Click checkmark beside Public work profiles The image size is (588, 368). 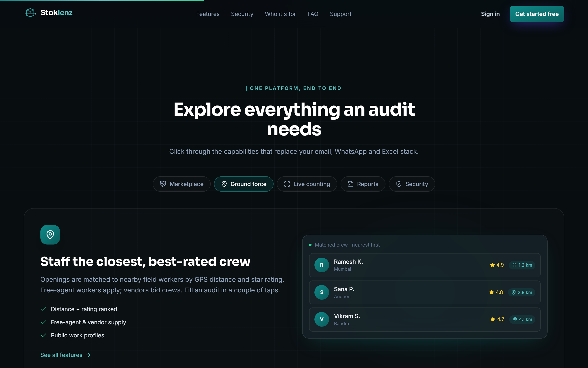(x=44, y=335)
